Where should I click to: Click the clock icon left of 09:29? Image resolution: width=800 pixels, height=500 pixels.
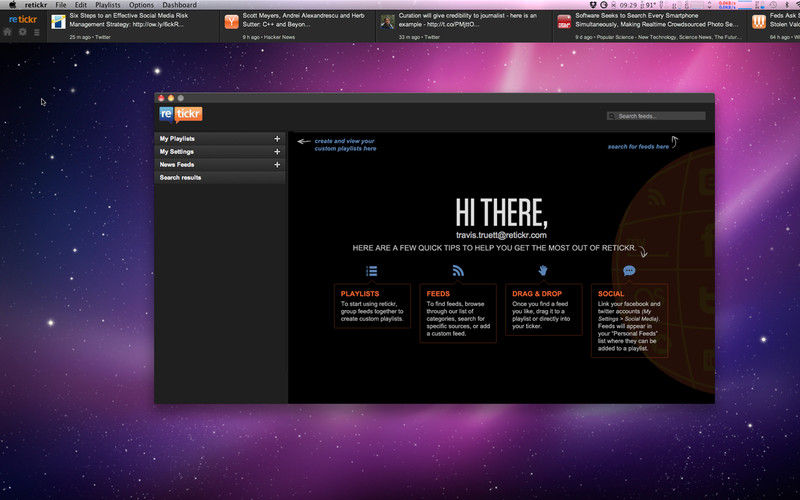(x=604, y=5)
